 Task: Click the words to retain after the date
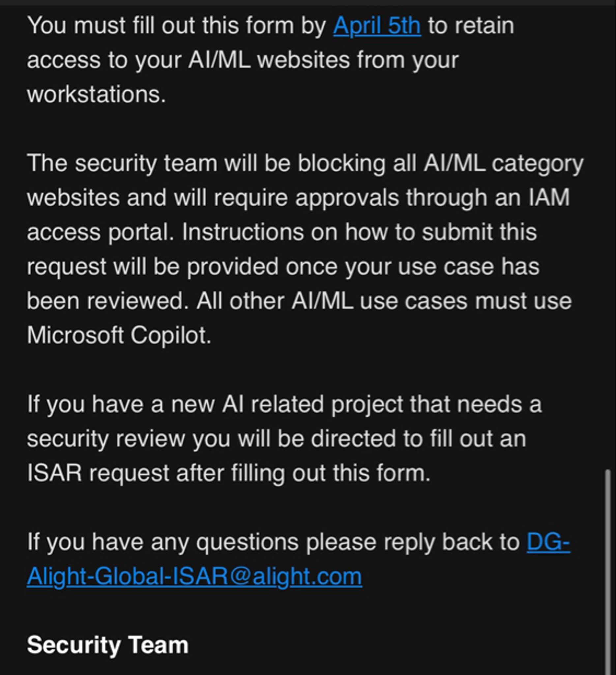coord(471,26)
